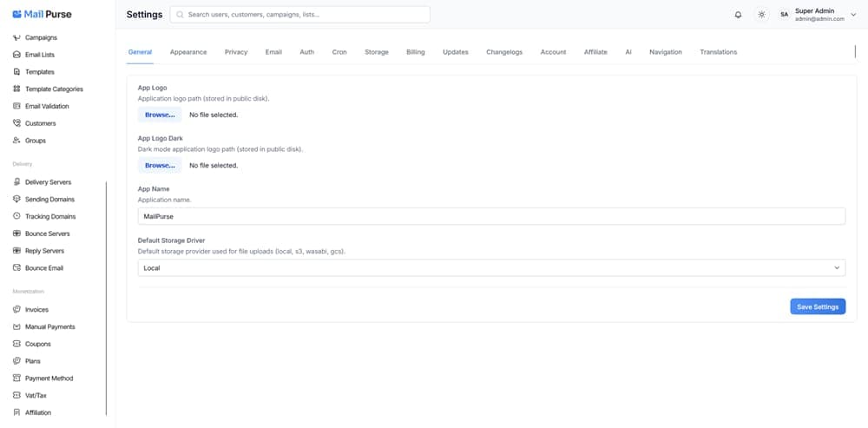
Task: Click the Email Lists envelope icon
Action: tap(16, 55)
